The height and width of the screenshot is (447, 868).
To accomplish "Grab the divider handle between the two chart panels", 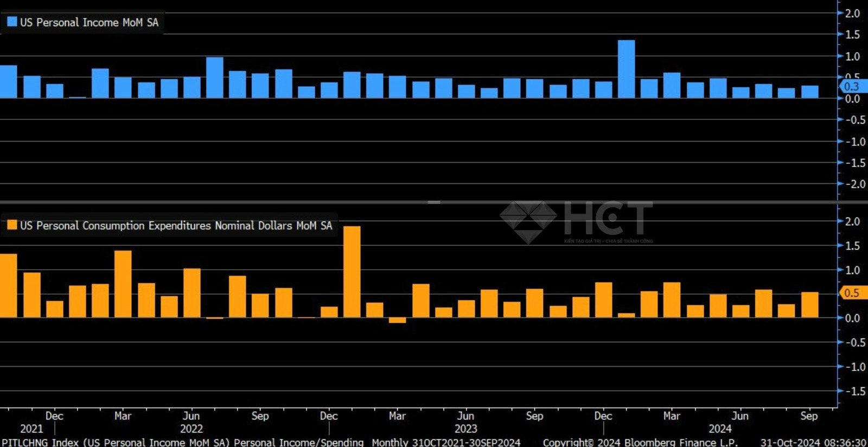I will tap(434, 202).
